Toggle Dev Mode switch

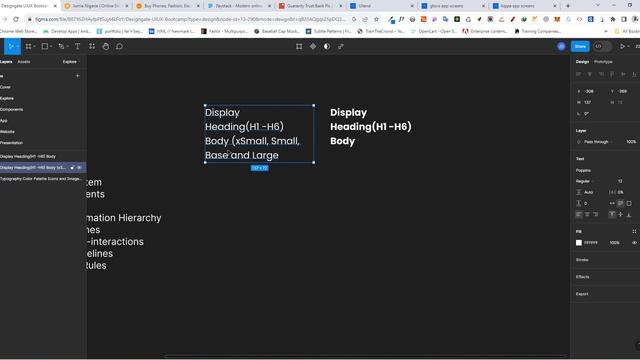(602, 47)
